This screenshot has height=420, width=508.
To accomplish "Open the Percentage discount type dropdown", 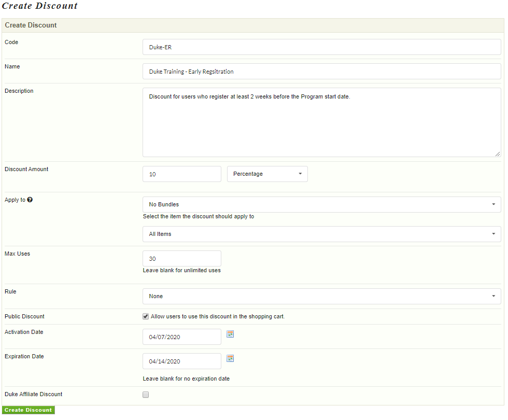I will 267,174.
